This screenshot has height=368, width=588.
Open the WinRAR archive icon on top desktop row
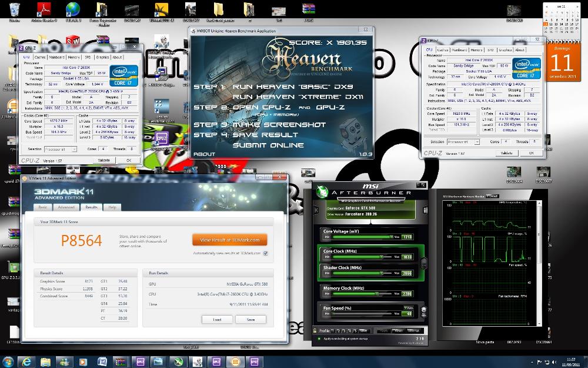308,11
